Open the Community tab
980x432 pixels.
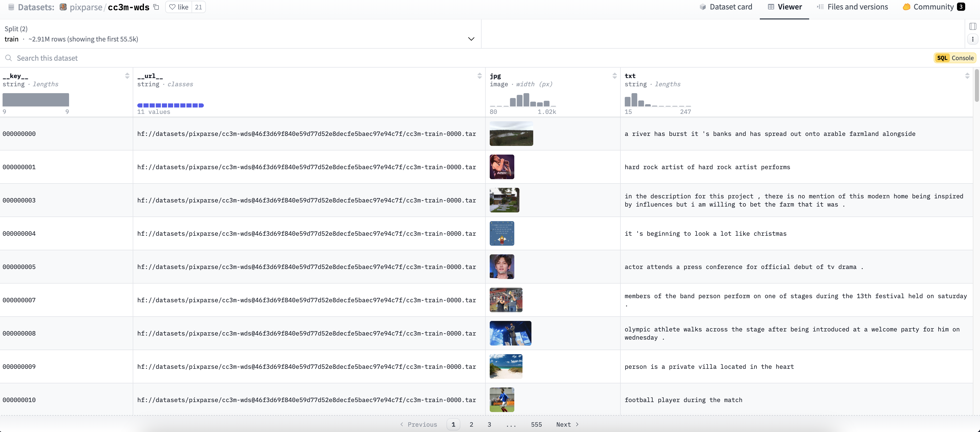[933, 7]
